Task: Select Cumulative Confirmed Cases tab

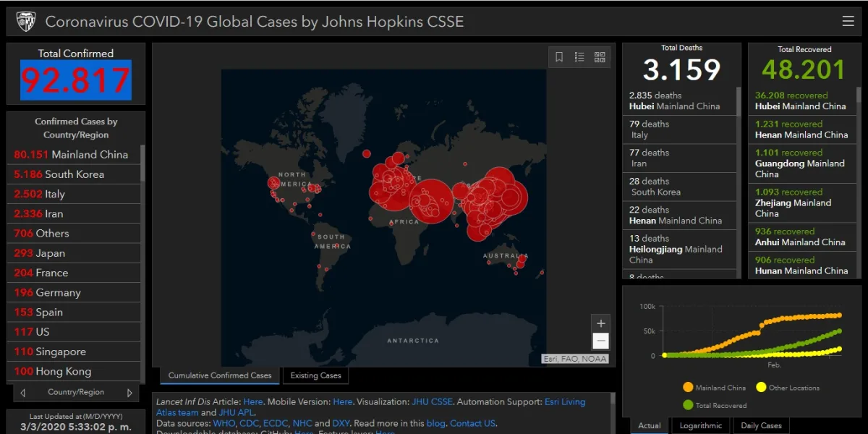Action: pyautogui.click(x=220, y=375)
